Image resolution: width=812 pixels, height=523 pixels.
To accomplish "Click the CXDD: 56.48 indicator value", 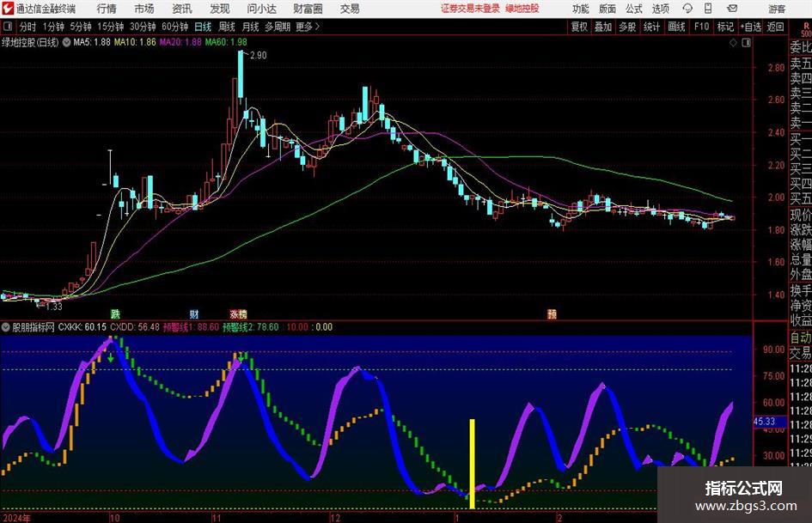I will tap(135, 327).
